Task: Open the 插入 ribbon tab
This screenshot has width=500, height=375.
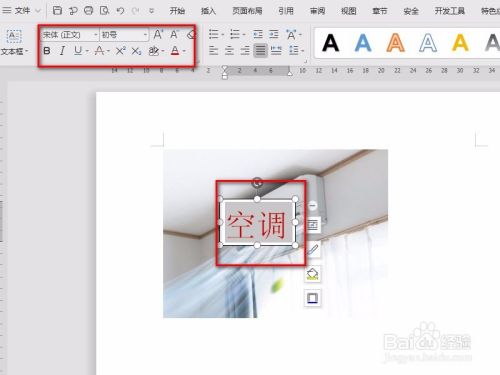Action: [x=208, y=11]
